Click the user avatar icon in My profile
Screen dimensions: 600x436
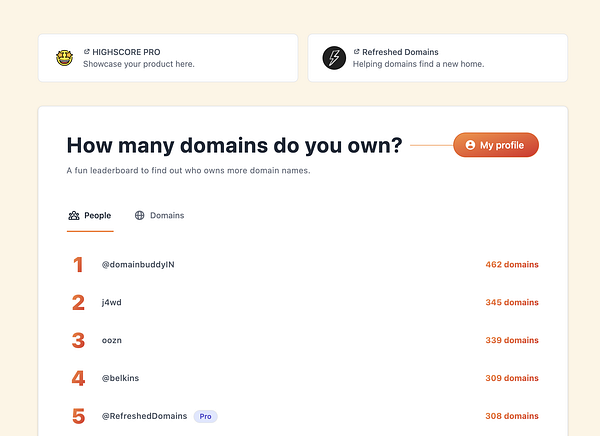coord(470,145)
